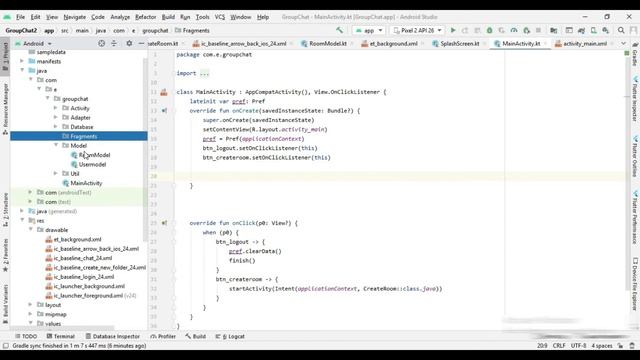Open MainActivity in the project tree
The image size is (640, 360).
(x=82, y=183)
